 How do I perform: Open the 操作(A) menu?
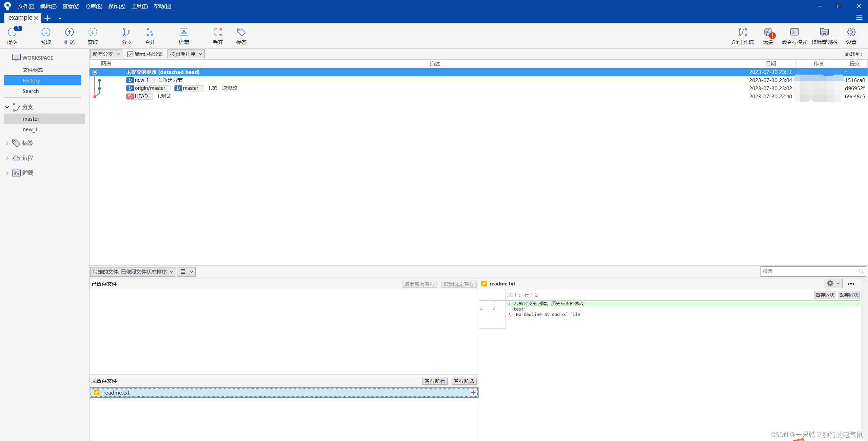(117, 6)
